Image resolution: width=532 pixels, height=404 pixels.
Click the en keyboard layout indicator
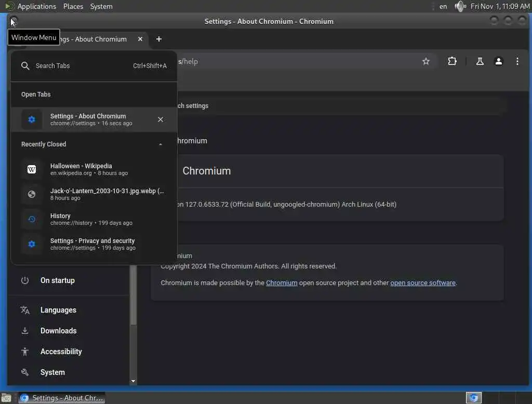[x=443, y=6]
